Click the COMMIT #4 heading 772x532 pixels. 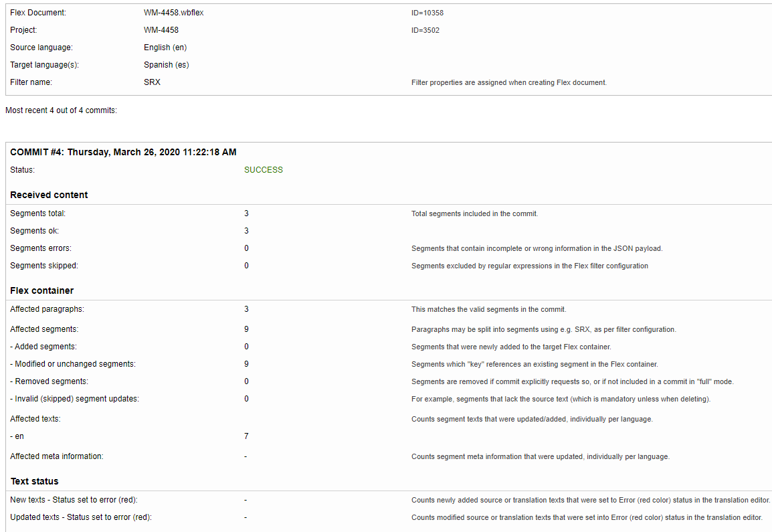(x=123, y=152)
